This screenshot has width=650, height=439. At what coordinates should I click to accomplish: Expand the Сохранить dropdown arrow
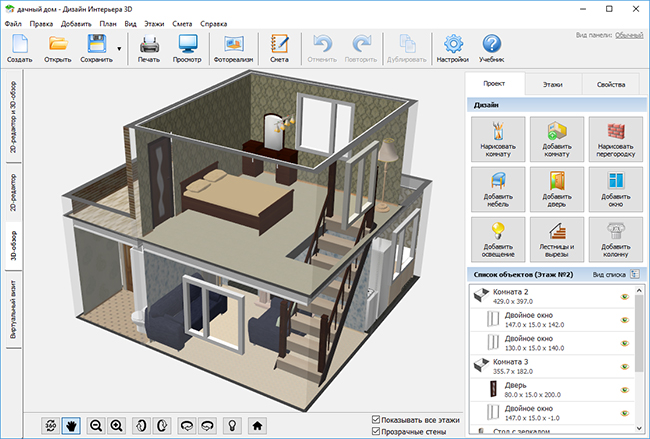coord(119,49)
